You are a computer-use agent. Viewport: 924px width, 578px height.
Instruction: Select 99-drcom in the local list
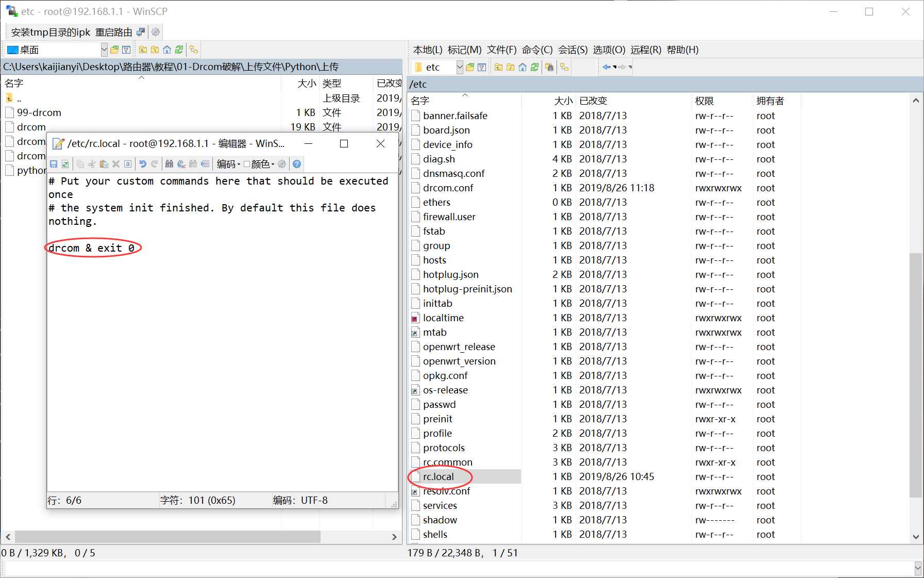click(x=39, y=112)
